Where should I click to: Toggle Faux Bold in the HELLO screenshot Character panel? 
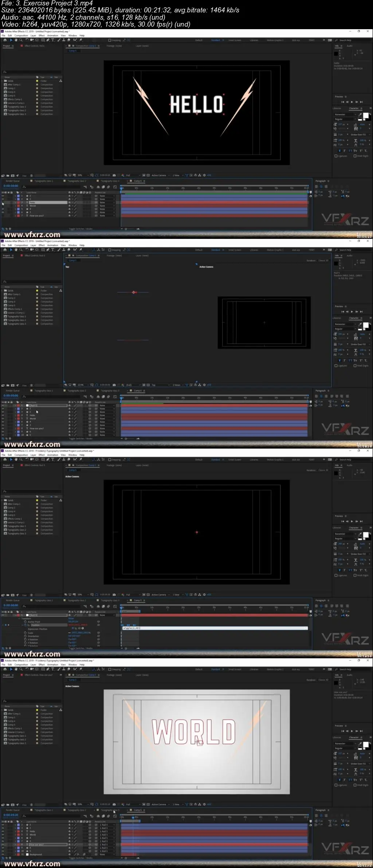coord(339,151)
